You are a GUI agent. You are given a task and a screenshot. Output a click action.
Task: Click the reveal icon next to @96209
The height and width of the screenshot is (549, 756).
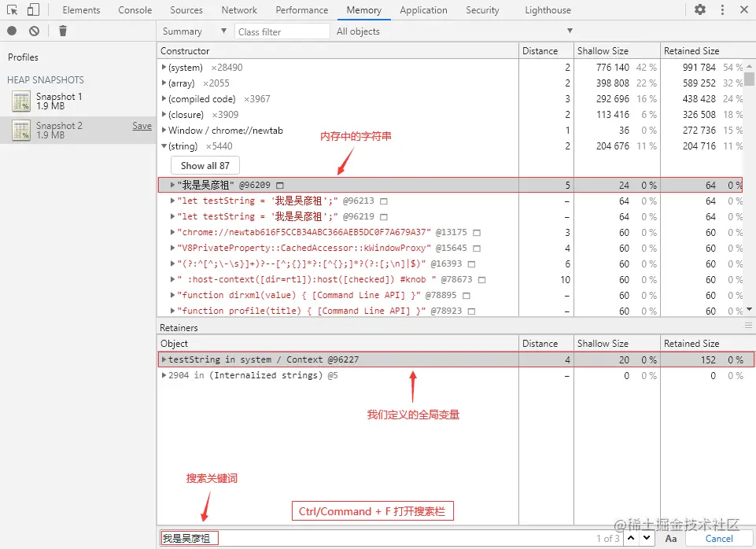point(280,186)
